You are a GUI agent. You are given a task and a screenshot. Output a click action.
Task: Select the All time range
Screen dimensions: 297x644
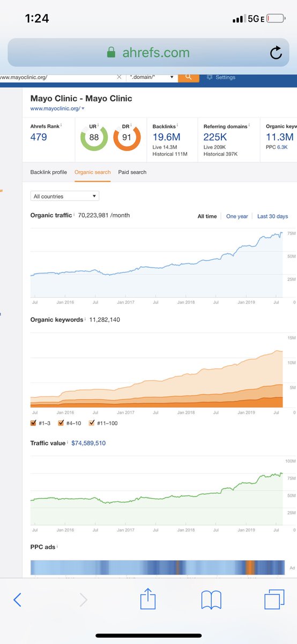point(207,216)
